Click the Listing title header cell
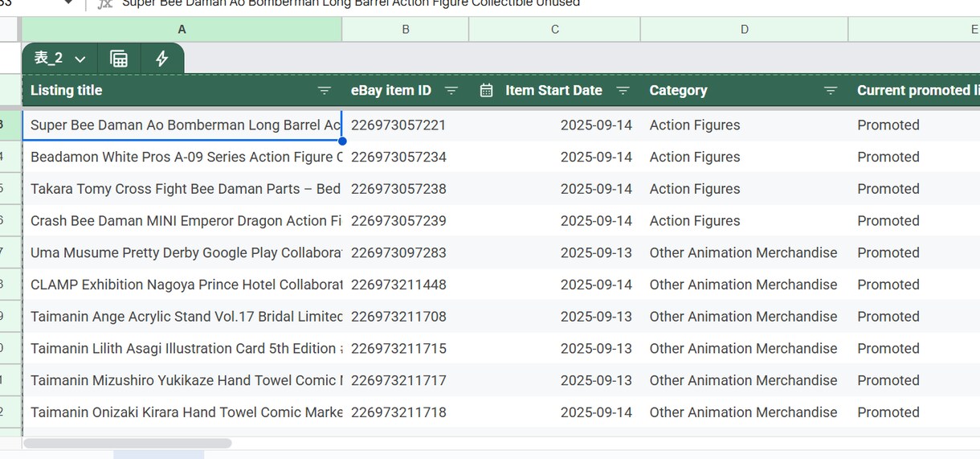Viewport: 980px width, 459px height. tap(182, 90)
